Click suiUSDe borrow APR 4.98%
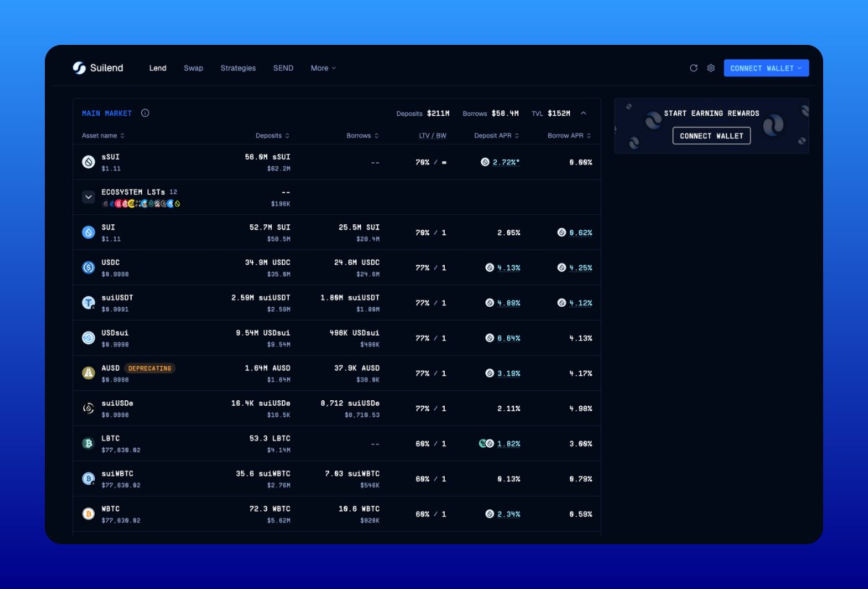The width and height of the screenshot is (868, 589). point(580,408)
